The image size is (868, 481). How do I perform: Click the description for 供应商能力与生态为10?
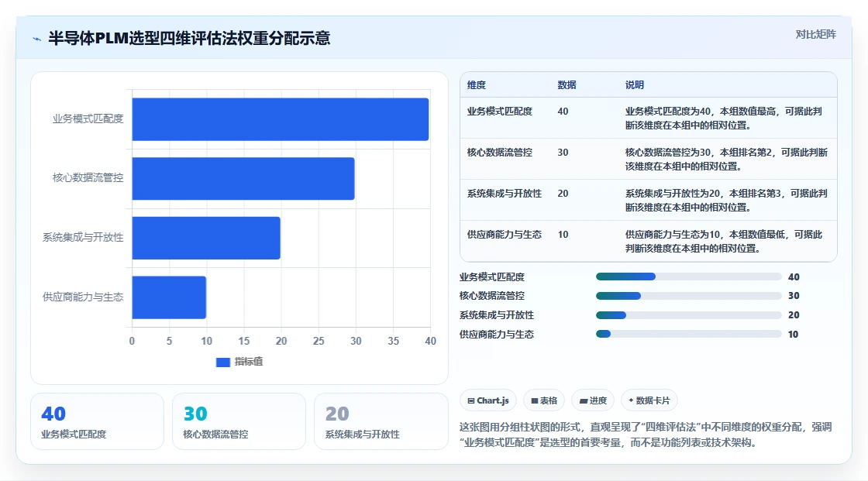[x=724, y=241]
